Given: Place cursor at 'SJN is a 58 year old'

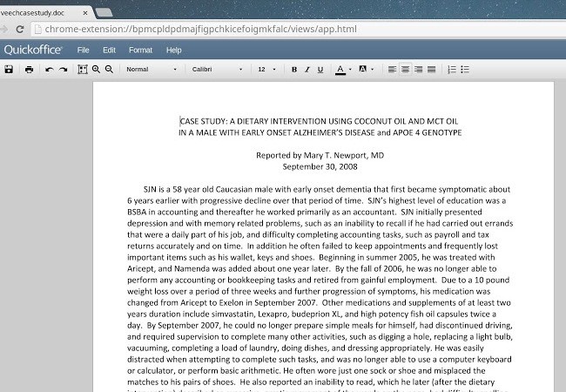Looking at the screenshot, I should point(179,190).
